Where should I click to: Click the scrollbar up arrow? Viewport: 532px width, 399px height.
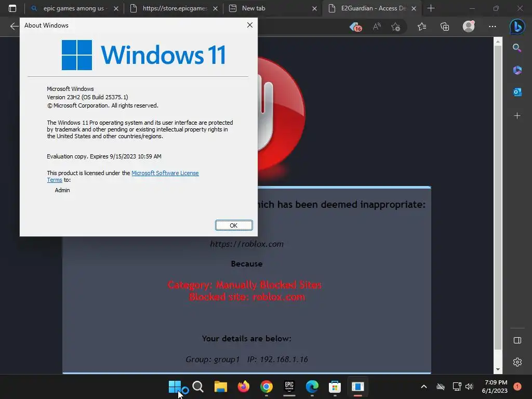pos(498,42)
